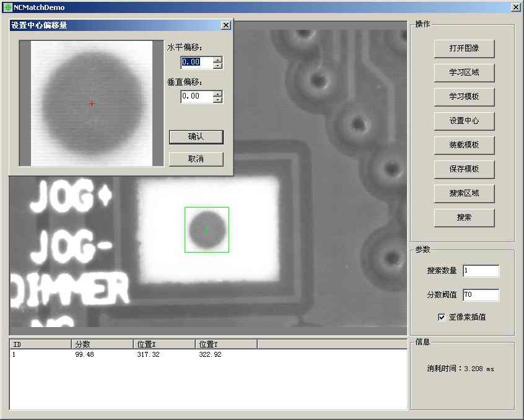Click the 位置X column header

click(x=164, y=344)
